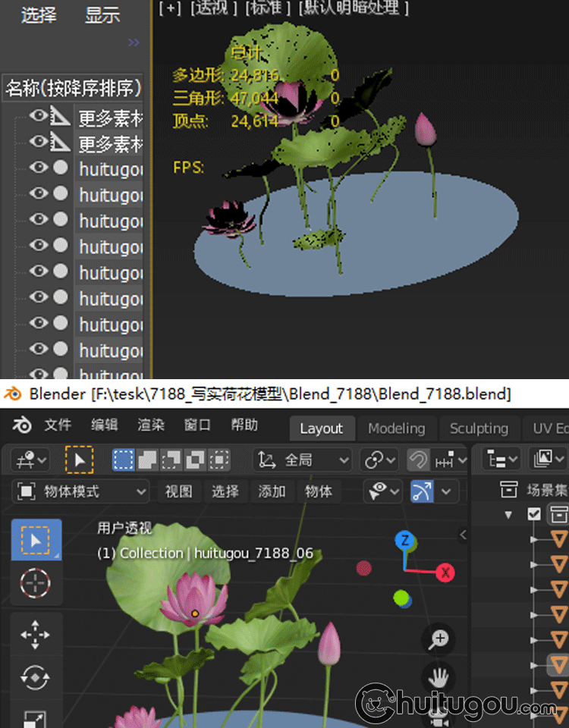
Task: Click the [标准] viewport label
Action: (x=268, y=7)
